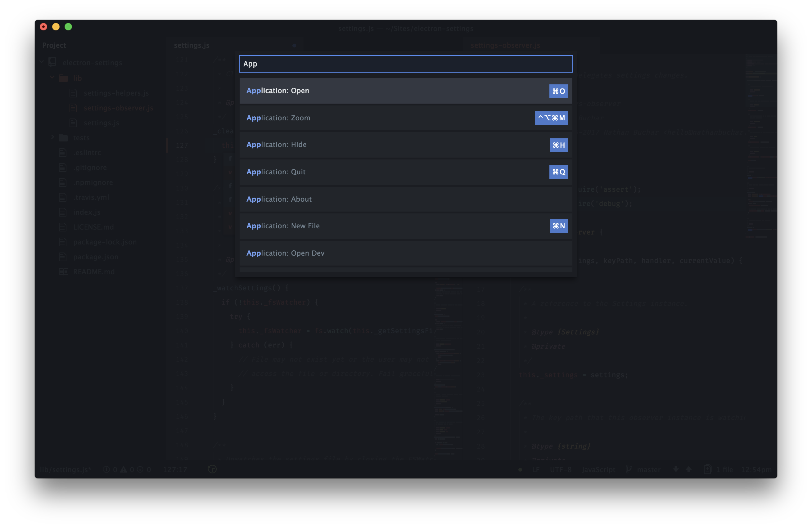Click the git push up-arrow icon
Viewport: 812px width, 528px height.
pyautogui.click(x=688, y=469)
